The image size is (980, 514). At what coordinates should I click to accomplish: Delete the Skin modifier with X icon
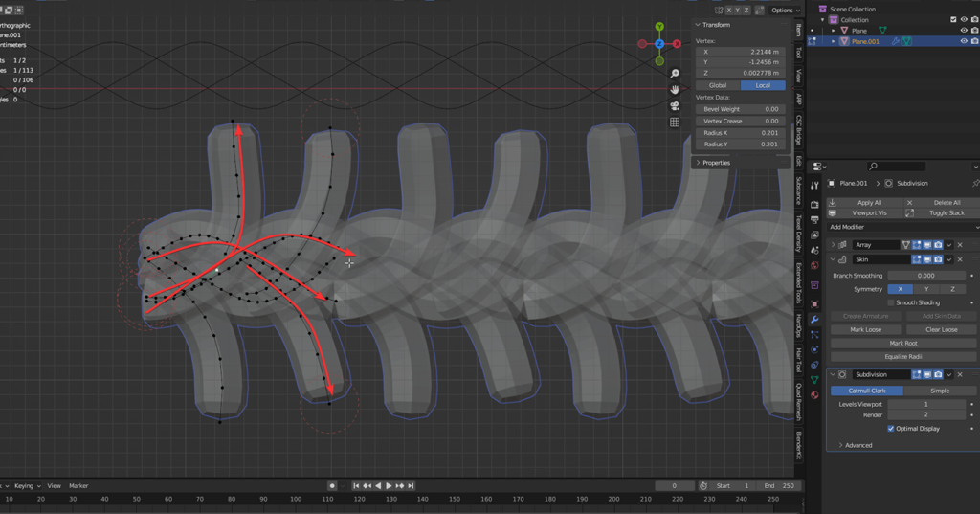pyautogui.click(x=960, y=259)
